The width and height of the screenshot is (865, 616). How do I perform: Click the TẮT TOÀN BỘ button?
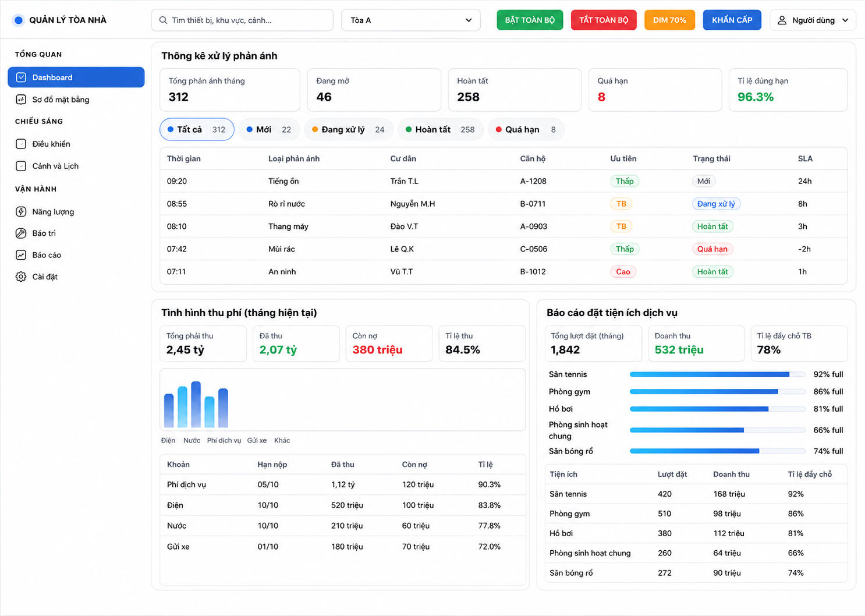coord(604,20)
